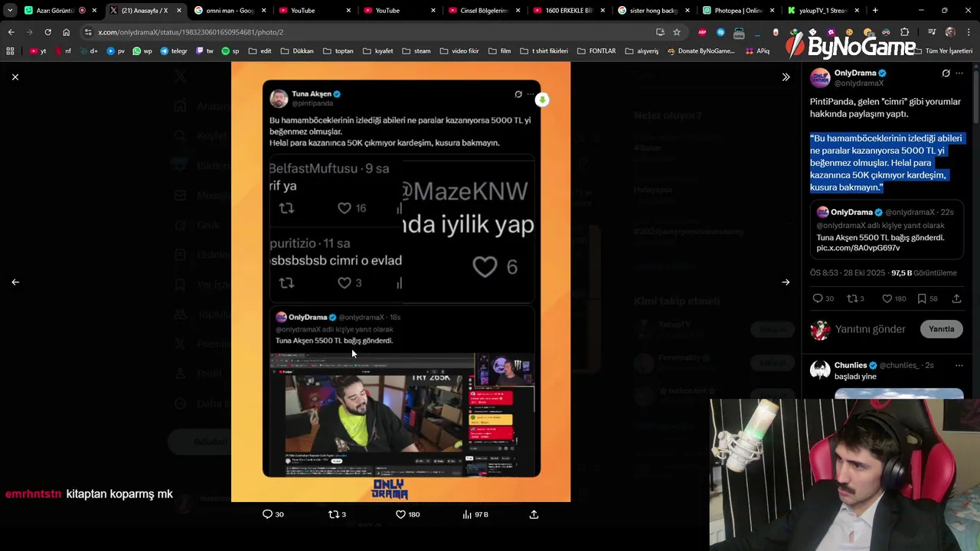Click Grok icon in OnlyDrama tweet header
This screenshot has width=980, height=551.
[946, 73]
